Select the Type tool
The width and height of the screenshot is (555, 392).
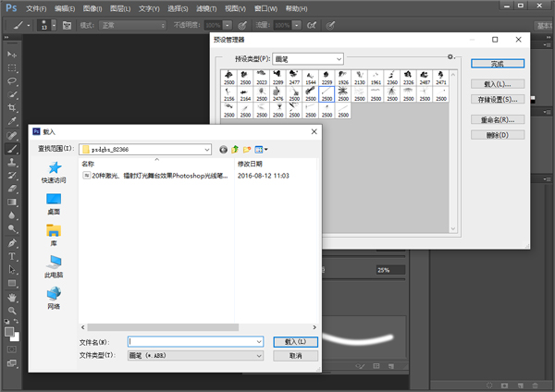click(12, 256)
